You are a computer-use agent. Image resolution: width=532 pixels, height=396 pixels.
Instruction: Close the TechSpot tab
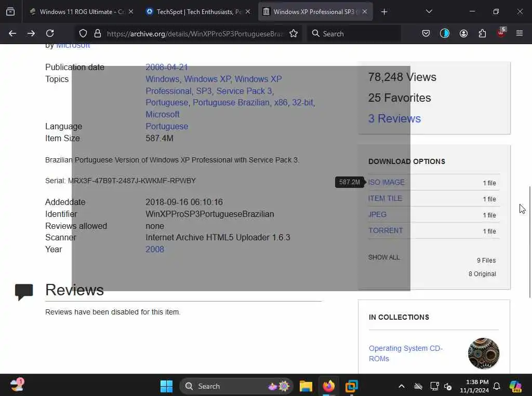(248, 12)
